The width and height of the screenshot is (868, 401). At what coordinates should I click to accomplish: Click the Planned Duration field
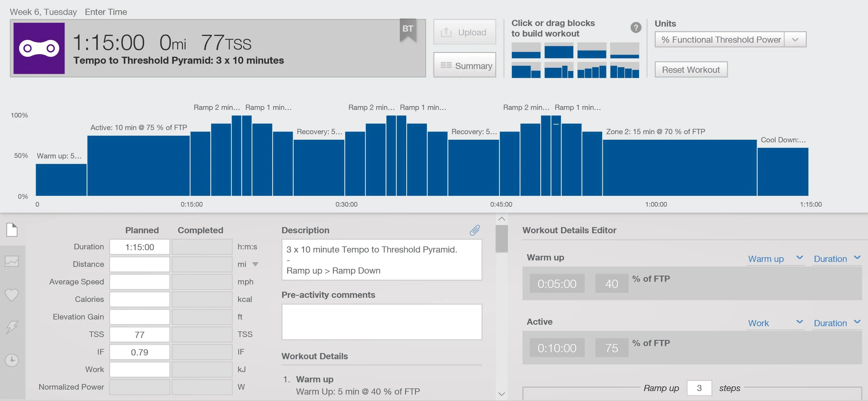(x=140, y=247)
